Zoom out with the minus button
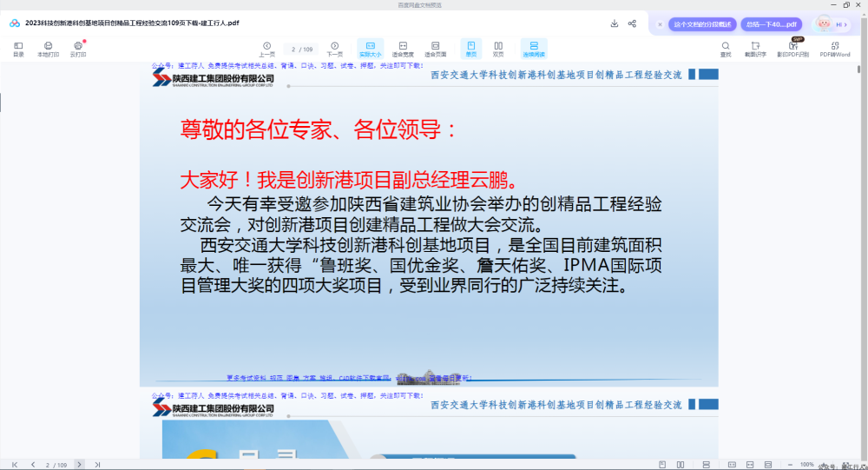This screenshot has height=470, width=868. click(790, 465)
